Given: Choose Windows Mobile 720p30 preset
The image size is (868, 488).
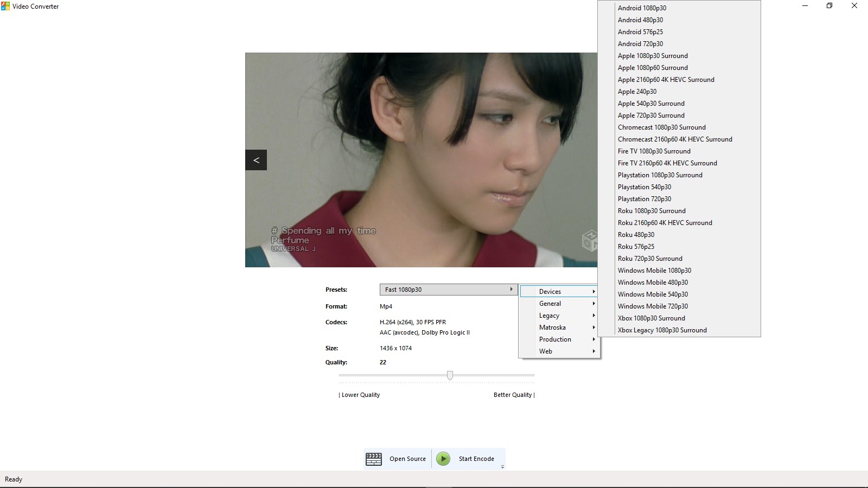Looking at the screenshot, I should coord(679,306).
